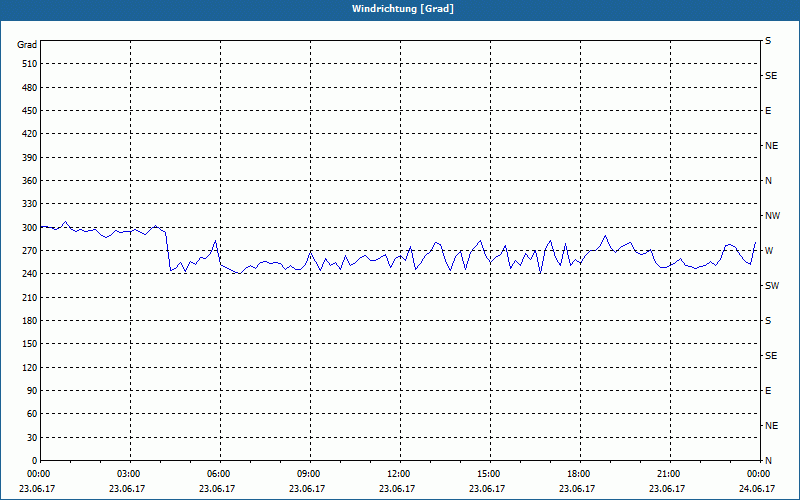Click the 03:00 time label
The width and height of the screenshot is (800, 500).
[x=128, y=474]
